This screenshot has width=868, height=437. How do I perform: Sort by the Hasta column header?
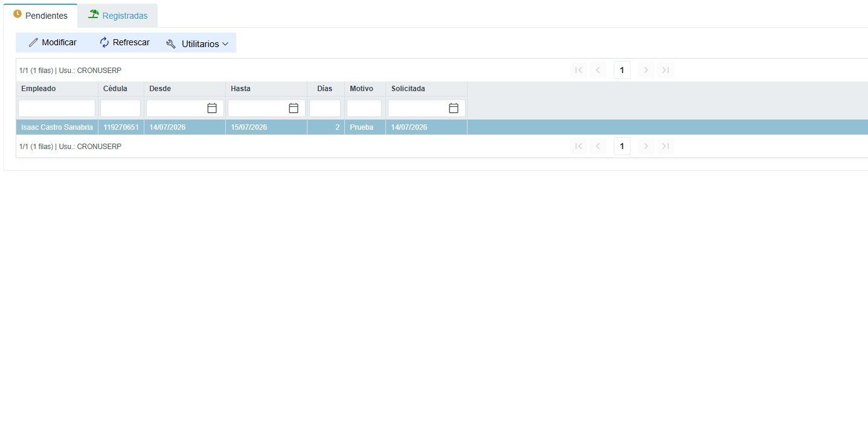(266, 89)
